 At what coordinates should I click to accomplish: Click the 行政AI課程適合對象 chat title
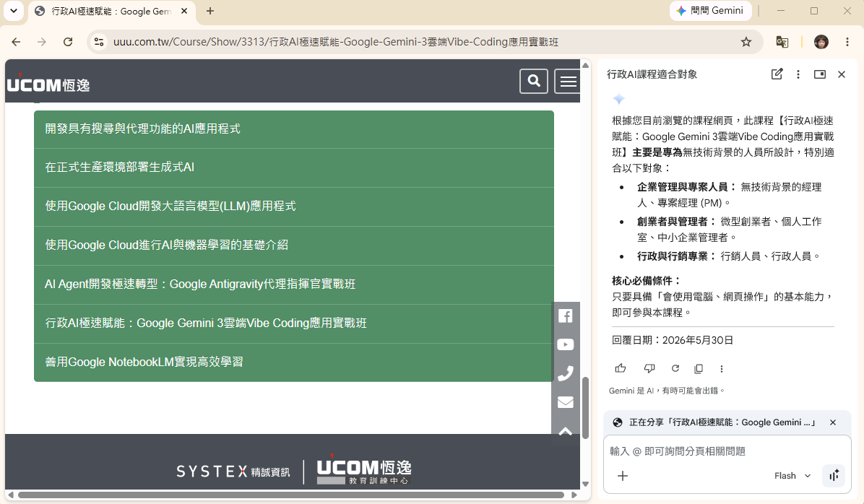[x=652, y=74]
